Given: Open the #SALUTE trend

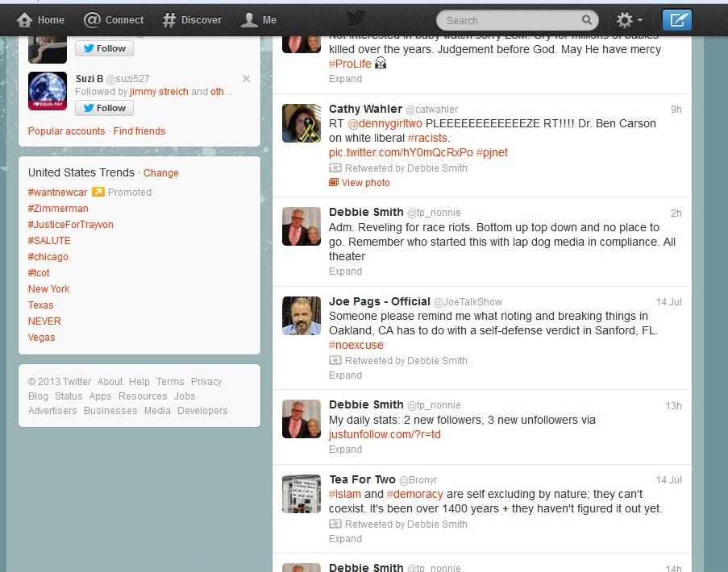Looking at the screenshot, I should click(49, 241).
